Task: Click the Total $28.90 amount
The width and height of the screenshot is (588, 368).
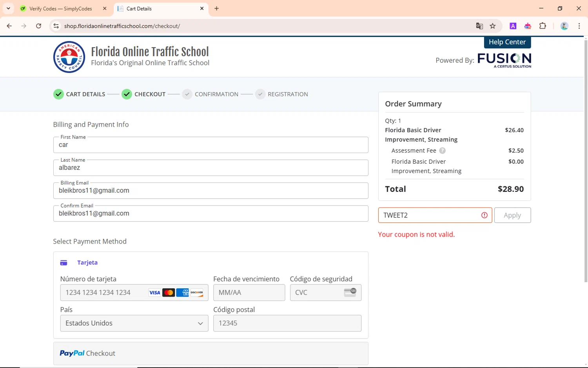Action: [510, 189]
